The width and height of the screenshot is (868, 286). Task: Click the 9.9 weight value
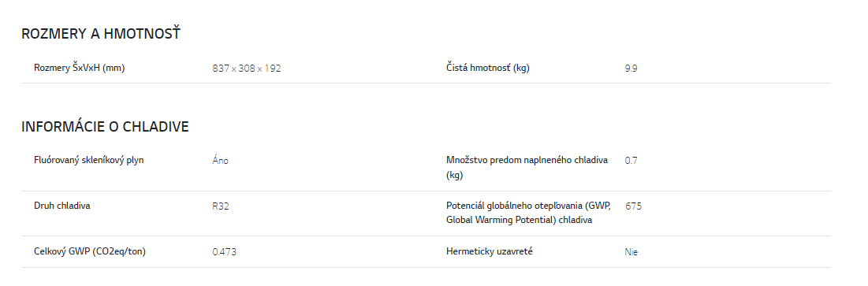click(x=631, y=69)
